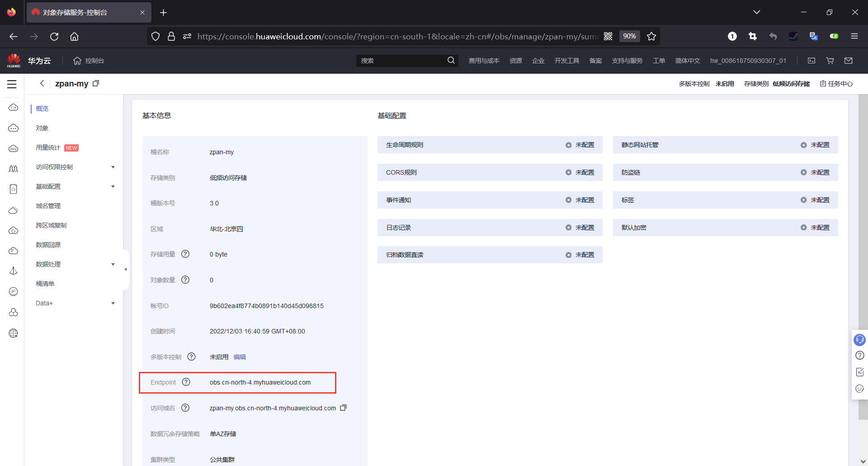Open the QR code icon in the address bar

click(608, 37)
